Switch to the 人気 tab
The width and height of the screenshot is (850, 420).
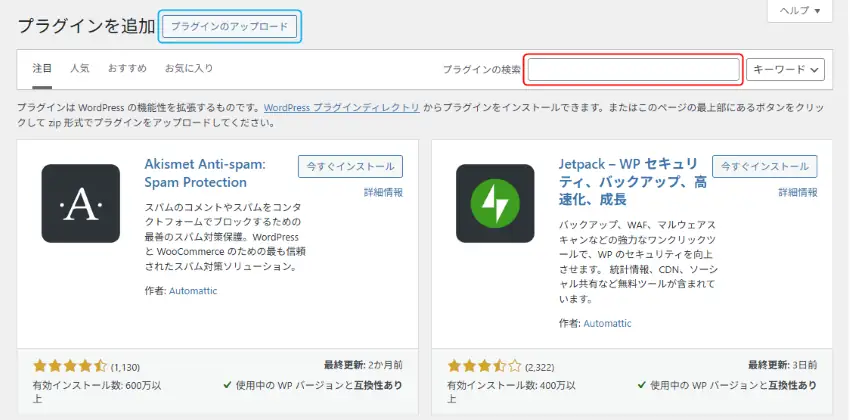point(80,69)
